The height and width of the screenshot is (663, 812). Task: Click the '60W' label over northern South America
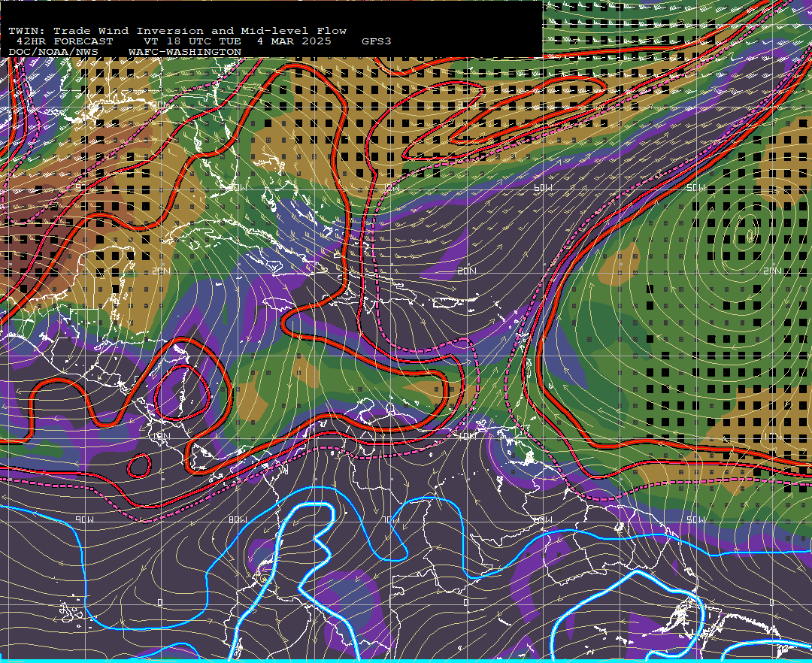pyautogui.click(x=542, y=519)
